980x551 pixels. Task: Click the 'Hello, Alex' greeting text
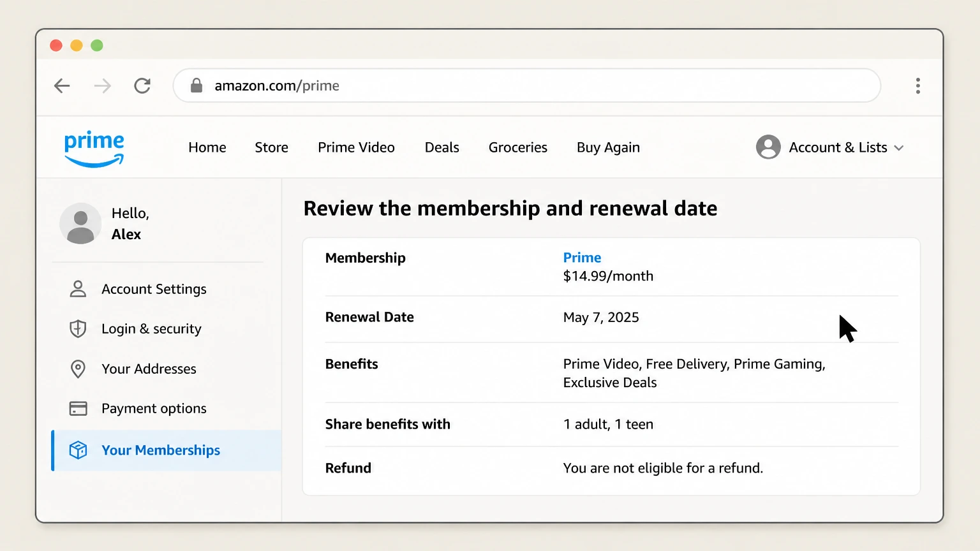130,224
